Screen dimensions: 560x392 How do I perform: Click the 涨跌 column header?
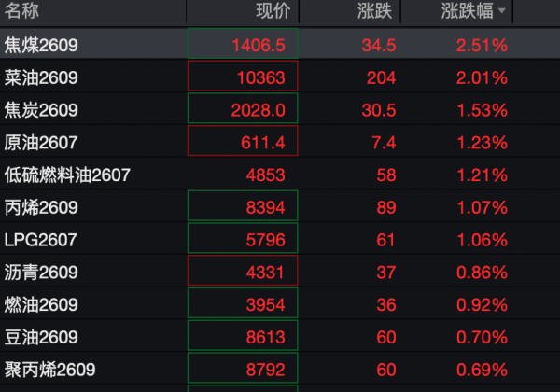[x=374, y=10]
